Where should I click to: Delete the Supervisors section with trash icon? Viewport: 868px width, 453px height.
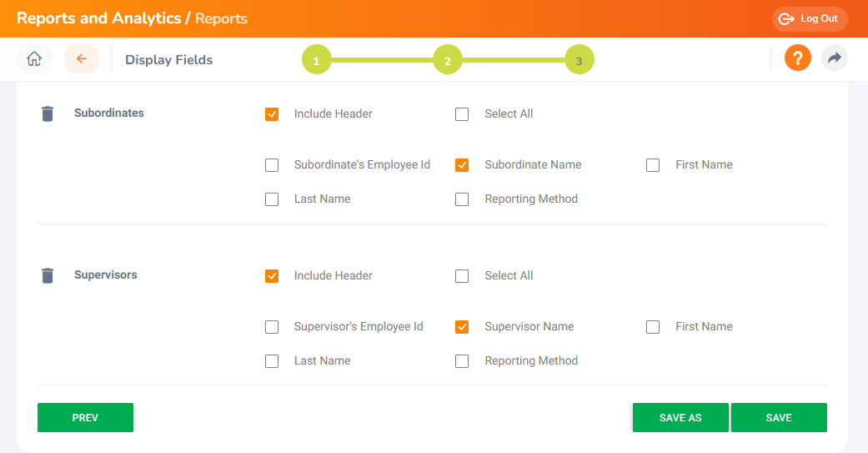48,275
